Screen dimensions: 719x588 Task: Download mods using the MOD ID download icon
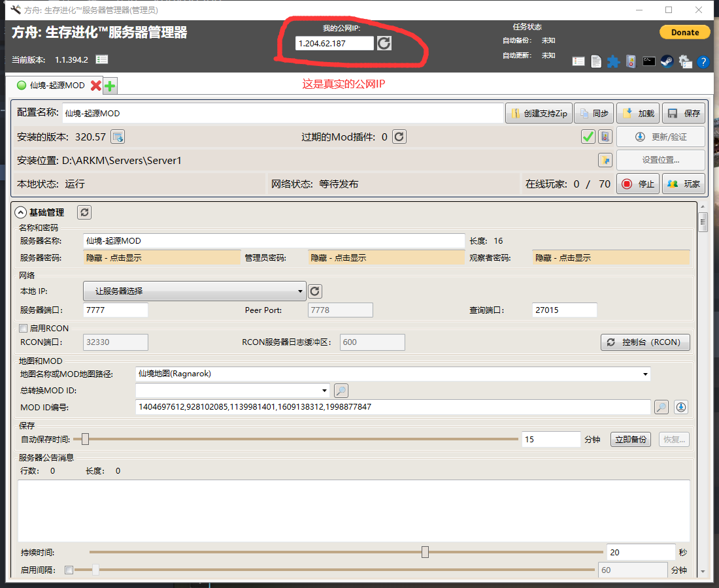(681, 407)
